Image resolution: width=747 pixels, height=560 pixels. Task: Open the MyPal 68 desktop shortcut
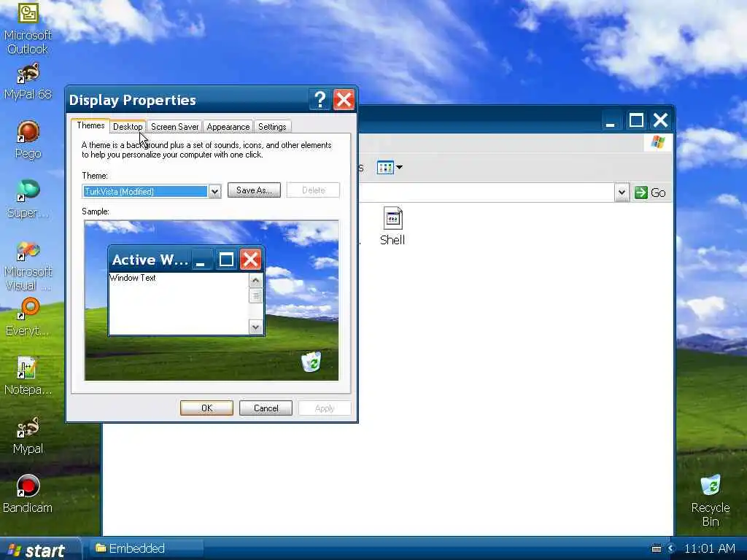click(x=28, y=81)
